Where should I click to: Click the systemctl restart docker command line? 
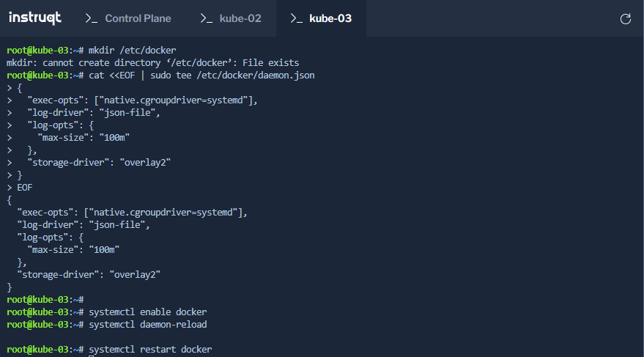click(109, 349)
